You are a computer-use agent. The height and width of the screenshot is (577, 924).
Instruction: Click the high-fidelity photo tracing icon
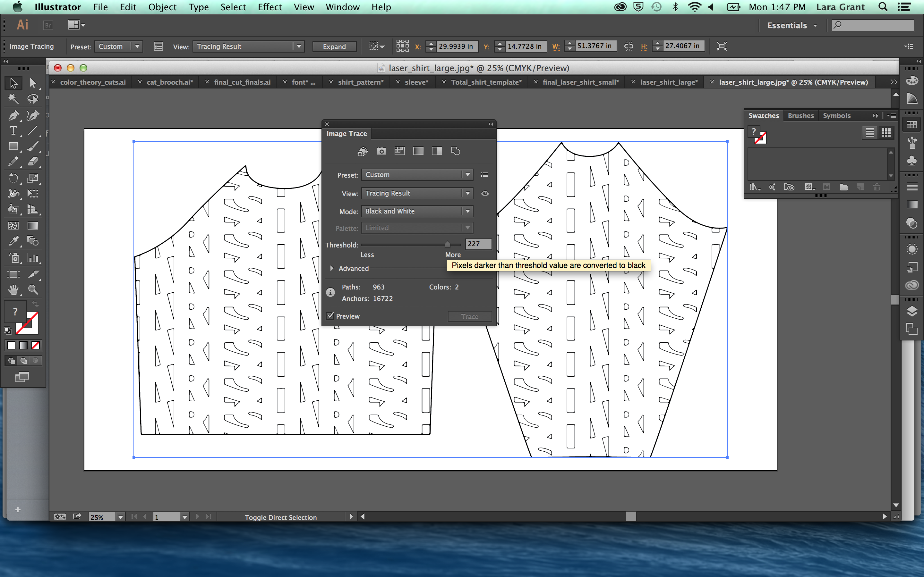pos(380,151)
